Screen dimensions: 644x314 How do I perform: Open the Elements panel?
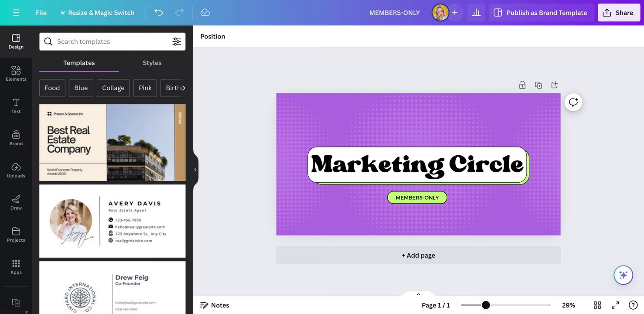coord(16,74)
